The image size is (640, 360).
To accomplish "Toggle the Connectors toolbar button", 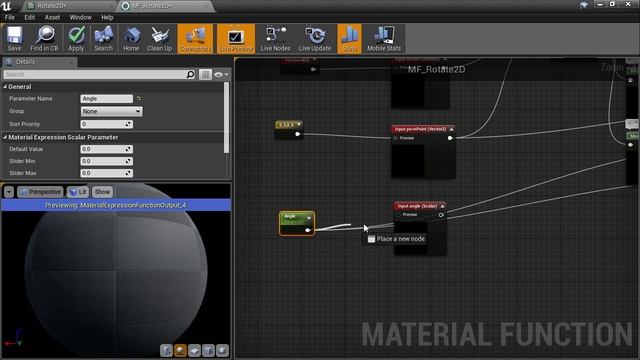I will pos(195,38).
